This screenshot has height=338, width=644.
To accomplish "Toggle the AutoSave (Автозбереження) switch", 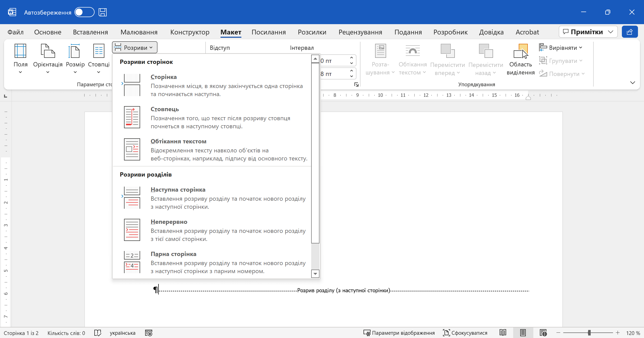I will [84, 12].
